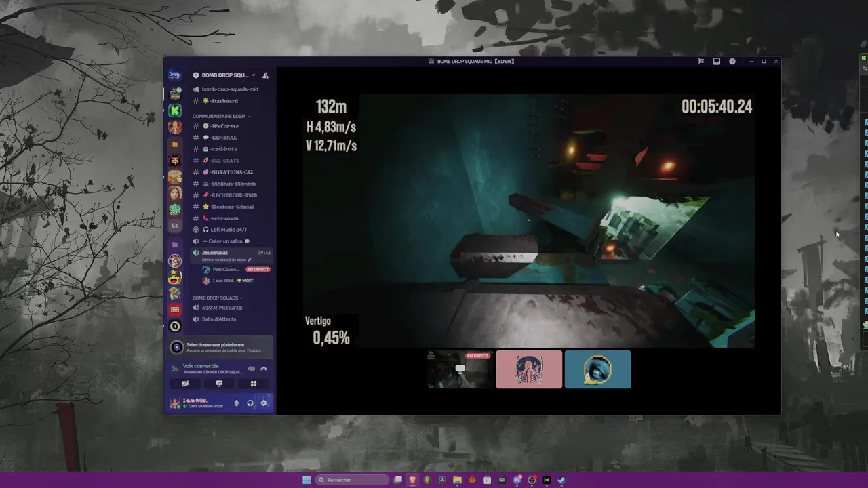Click the voice connection signal icon
The width and height of the screenshot is (868, 488).
[x=175, y=369]
